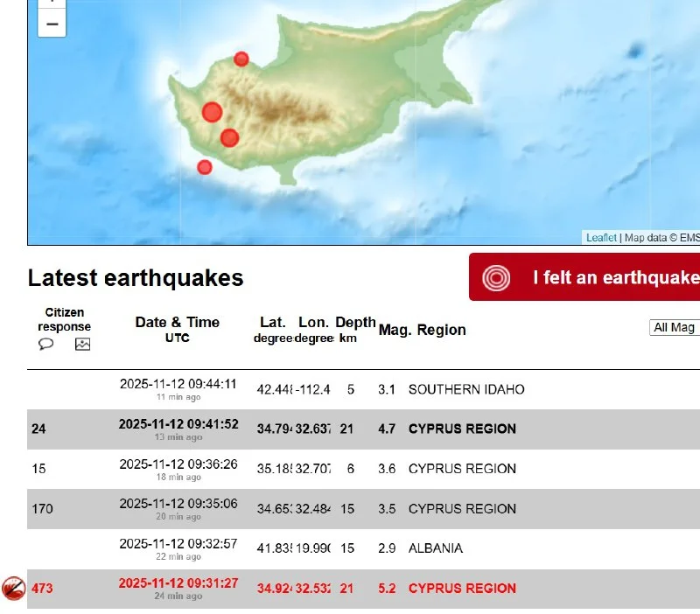Open the 09:36:26 Cyprus Region magnitude 3.6 entry
Screen dimensions: 700x614
(x=461, y=469)
